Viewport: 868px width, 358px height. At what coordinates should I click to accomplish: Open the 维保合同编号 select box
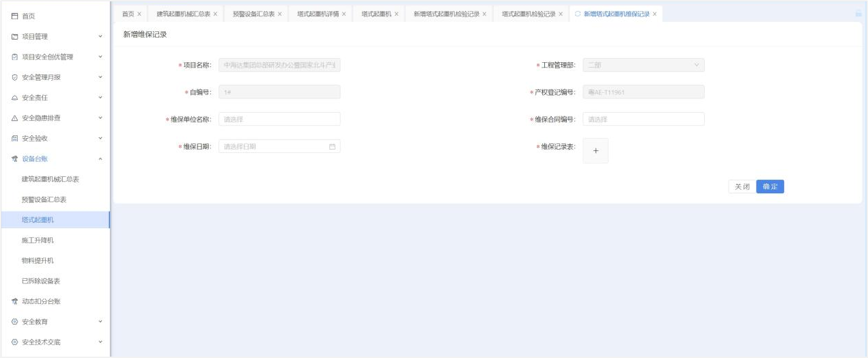click(643, 120)
